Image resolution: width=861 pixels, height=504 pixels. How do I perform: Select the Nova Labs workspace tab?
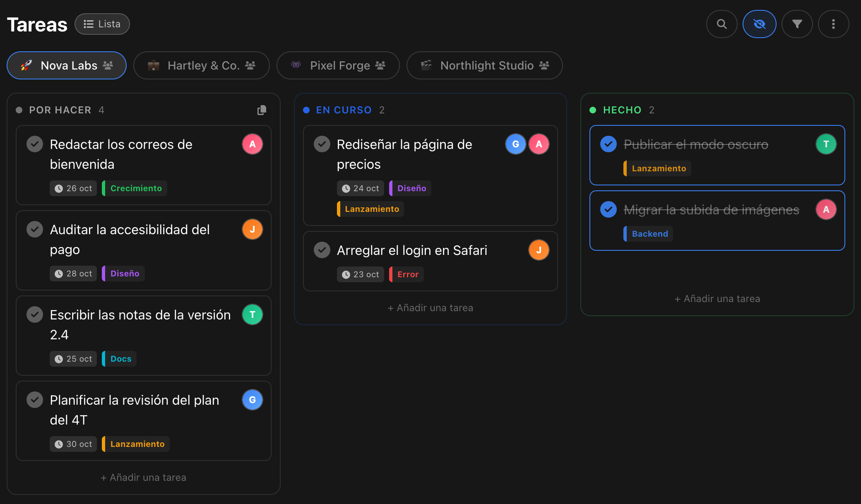coord(67,65)
